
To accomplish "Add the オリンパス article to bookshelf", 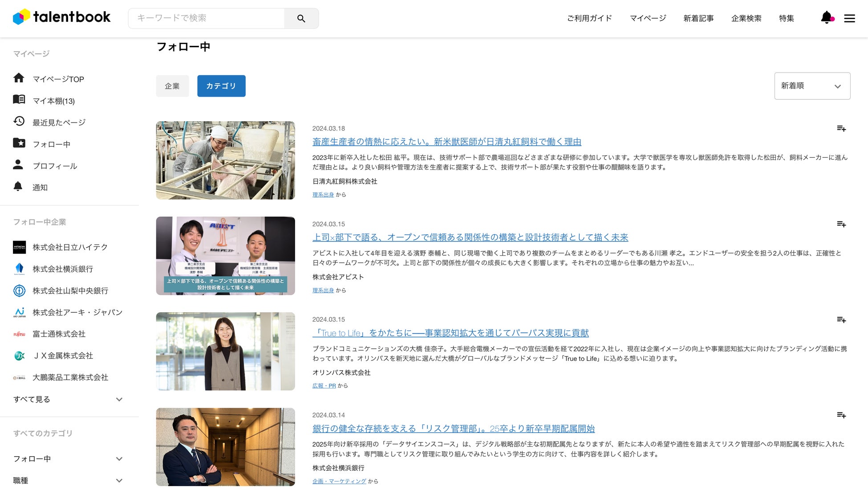I will tap(841, 320).
